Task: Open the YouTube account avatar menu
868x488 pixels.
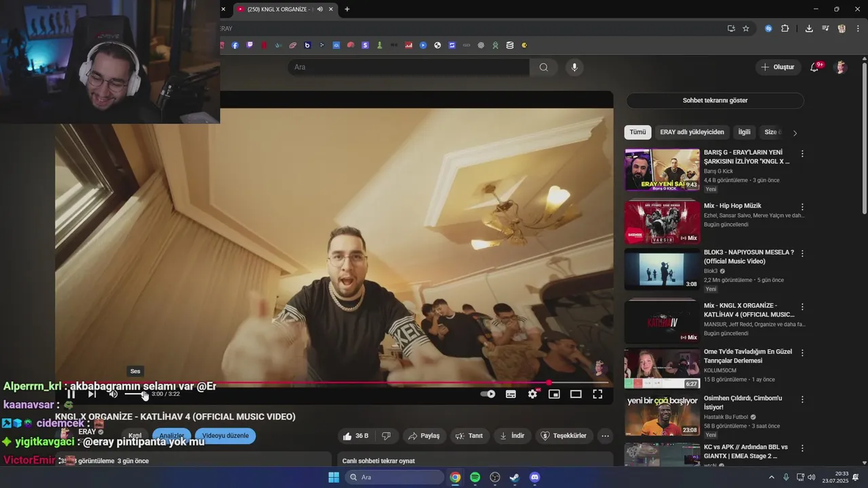Action: [841, 67]
